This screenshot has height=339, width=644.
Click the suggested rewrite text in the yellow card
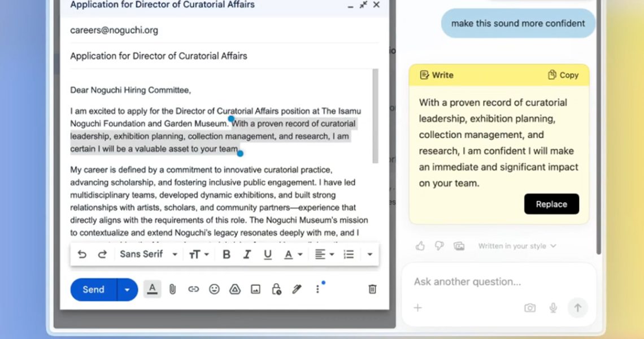[499, 143]
